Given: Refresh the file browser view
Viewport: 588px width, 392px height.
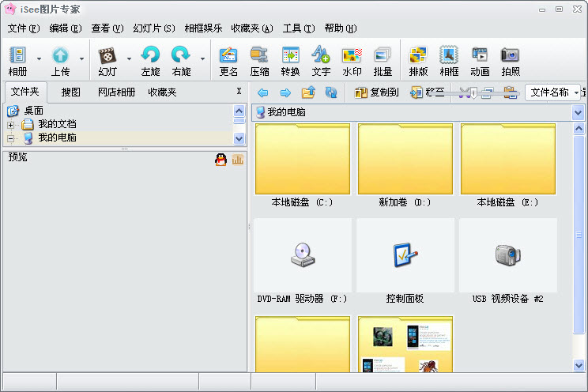Looking at the screenshot, I should click(331, 92).
